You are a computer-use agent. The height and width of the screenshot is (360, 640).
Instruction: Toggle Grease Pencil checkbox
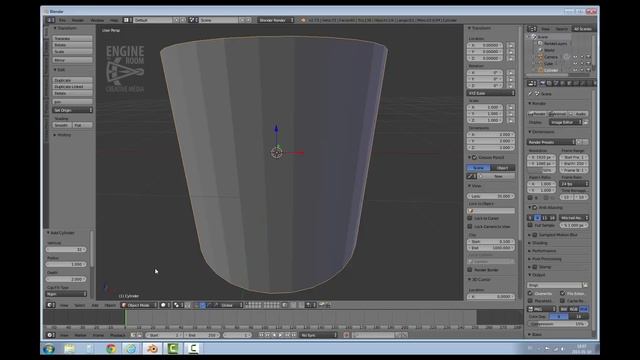coord(474,157)
